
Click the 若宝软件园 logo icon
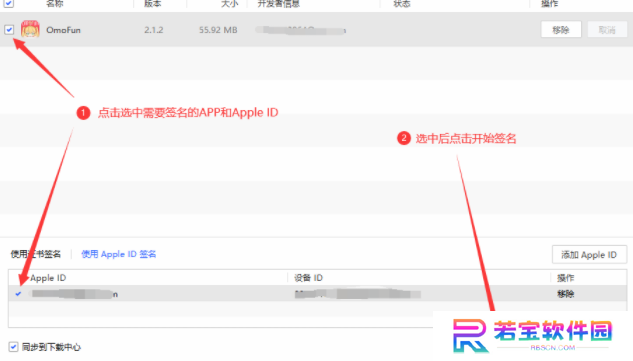(470, 336)
